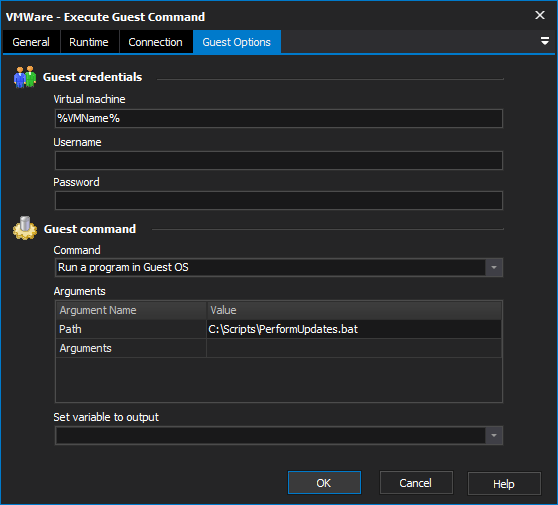The image size is (558, 505).
Task: Switch to the General tab
Action: [x=31, y=42]
